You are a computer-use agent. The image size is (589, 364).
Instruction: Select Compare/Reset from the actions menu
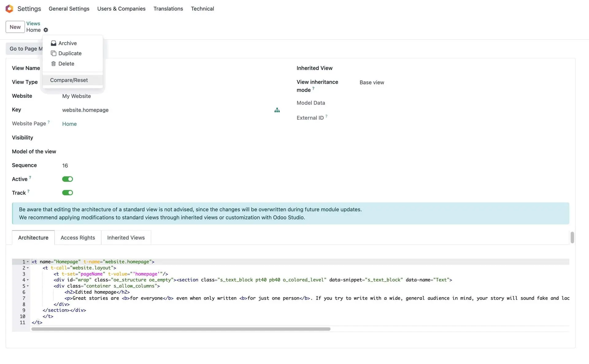[69, 80]
